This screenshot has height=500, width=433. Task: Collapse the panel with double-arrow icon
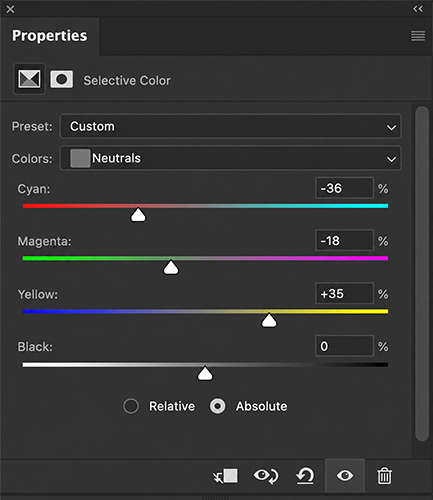pos(418,9)
